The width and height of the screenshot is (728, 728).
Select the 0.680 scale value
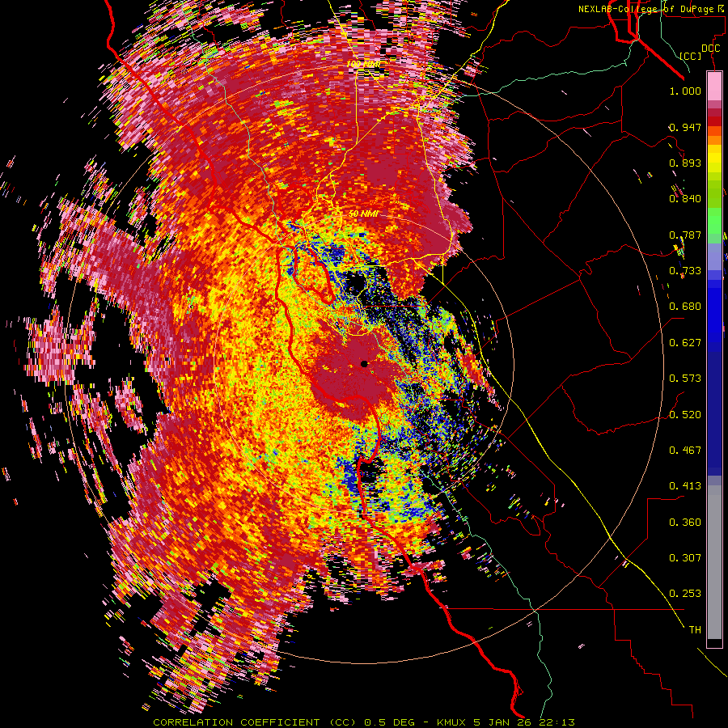(x=685, y=307)
